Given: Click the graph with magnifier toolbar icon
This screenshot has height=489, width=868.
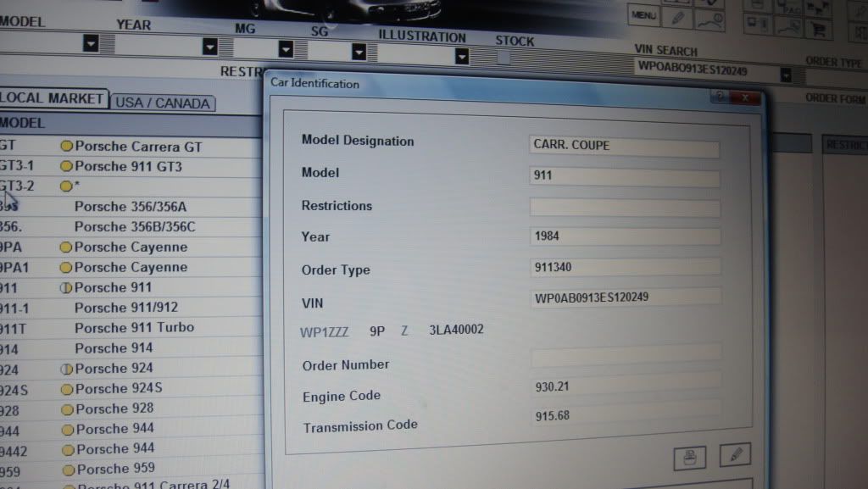Looking at the screenshot, I should pos(709,21).
